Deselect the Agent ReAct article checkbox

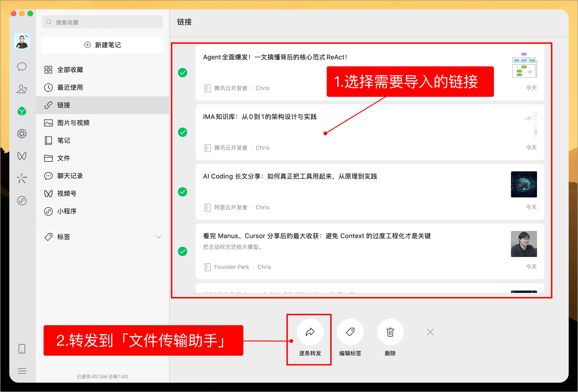click(183, 73)
